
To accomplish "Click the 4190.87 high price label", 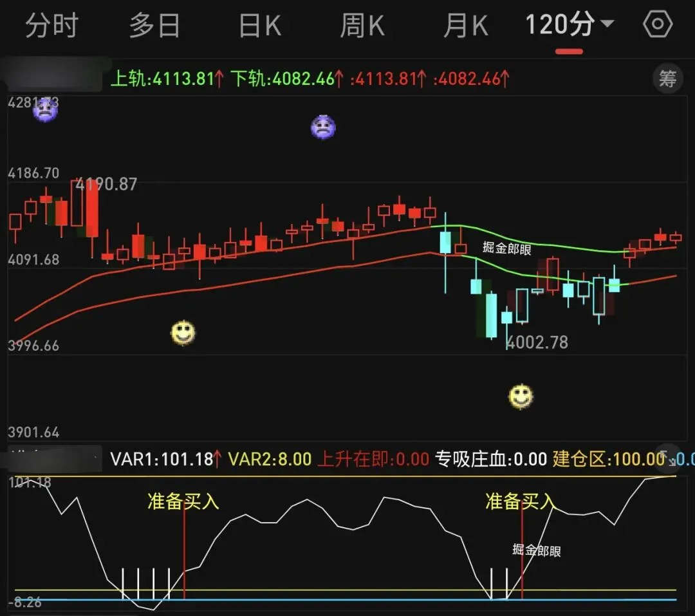I will coord(106,184).
